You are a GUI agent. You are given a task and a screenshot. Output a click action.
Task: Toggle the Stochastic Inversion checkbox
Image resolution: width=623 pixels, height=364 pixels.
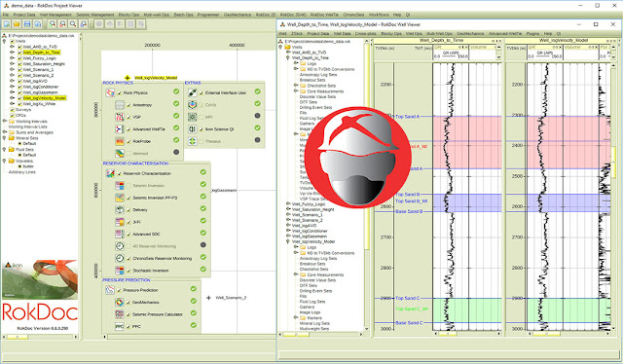(x=128, y=271)
